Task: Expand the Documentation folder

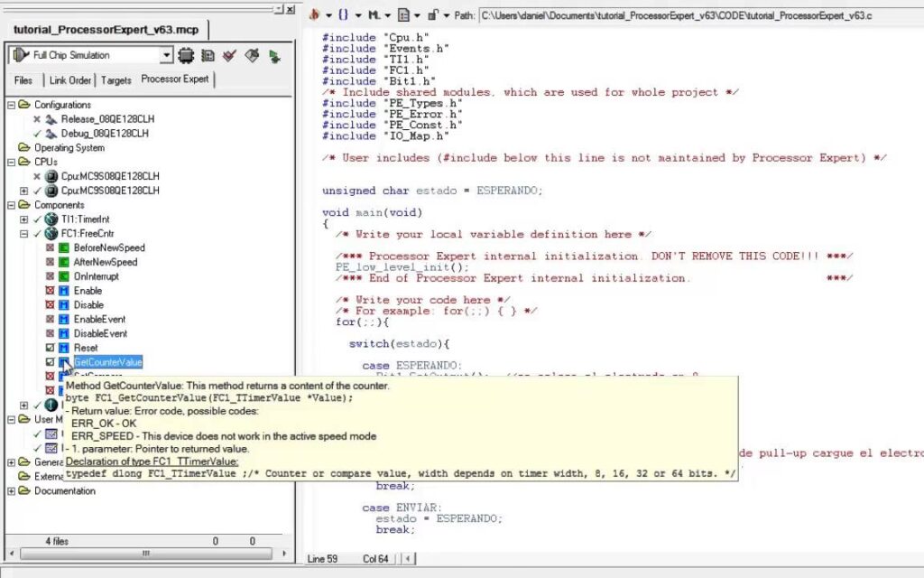Action: 12,491
